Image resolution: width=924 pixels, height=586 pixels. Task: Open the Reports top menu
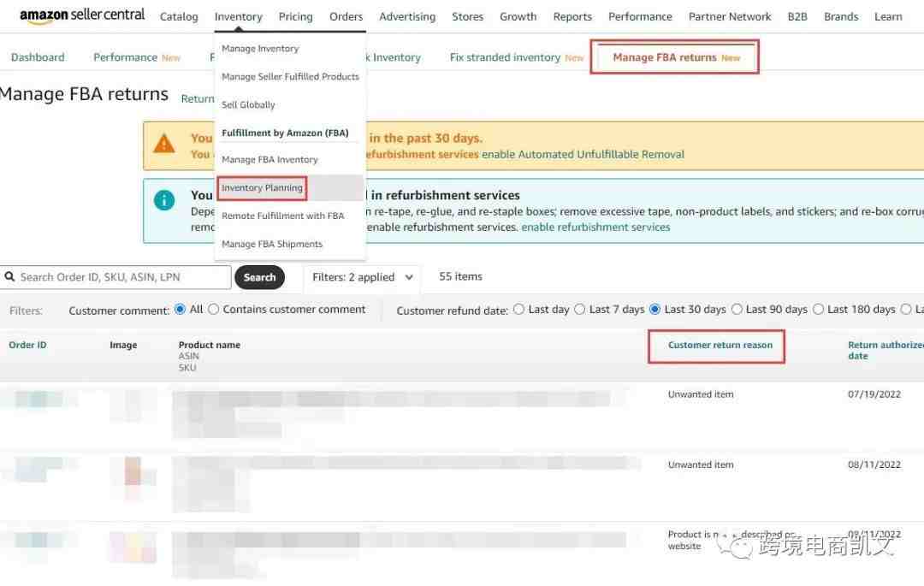click(572, 16)
